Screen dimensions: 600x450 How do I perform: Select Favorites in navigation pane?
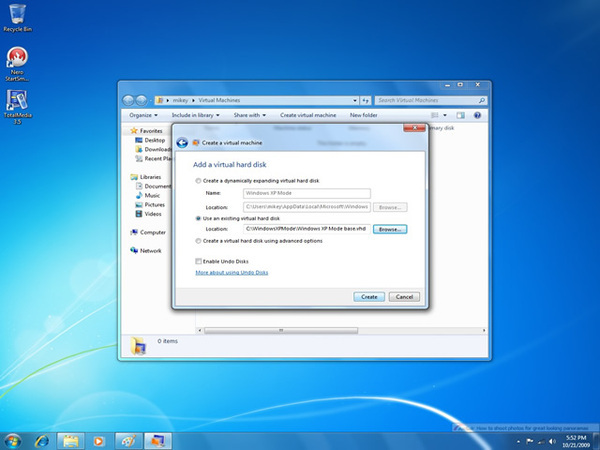point(151,131)
